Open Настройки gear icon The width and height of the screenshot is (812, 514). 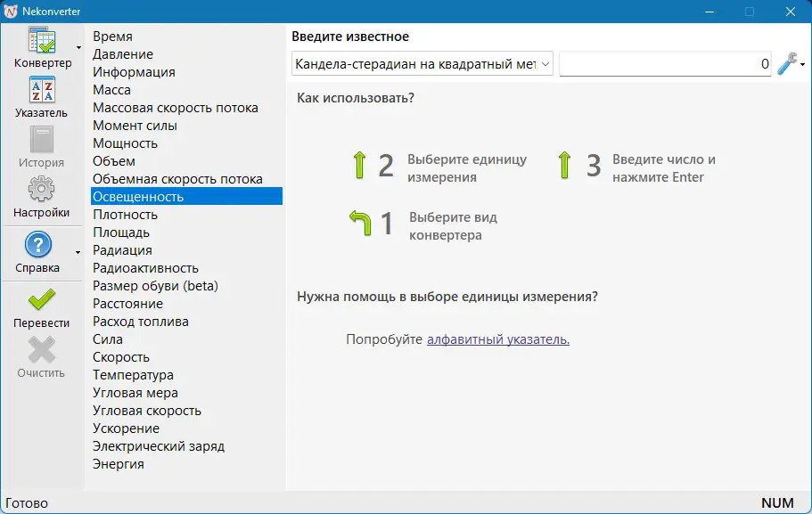click(x=41, y=192)
